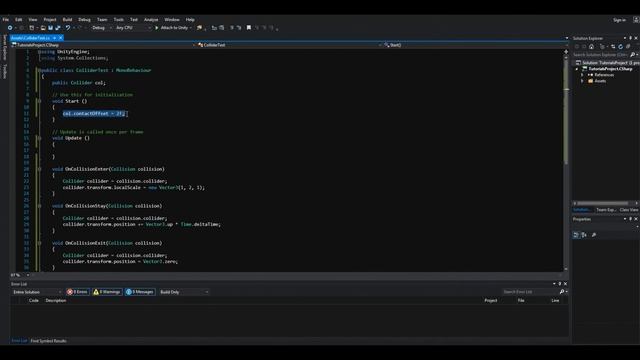640x360 pixels.
Task: Open the Analyze menu
Action: click(x=151, y=20)
